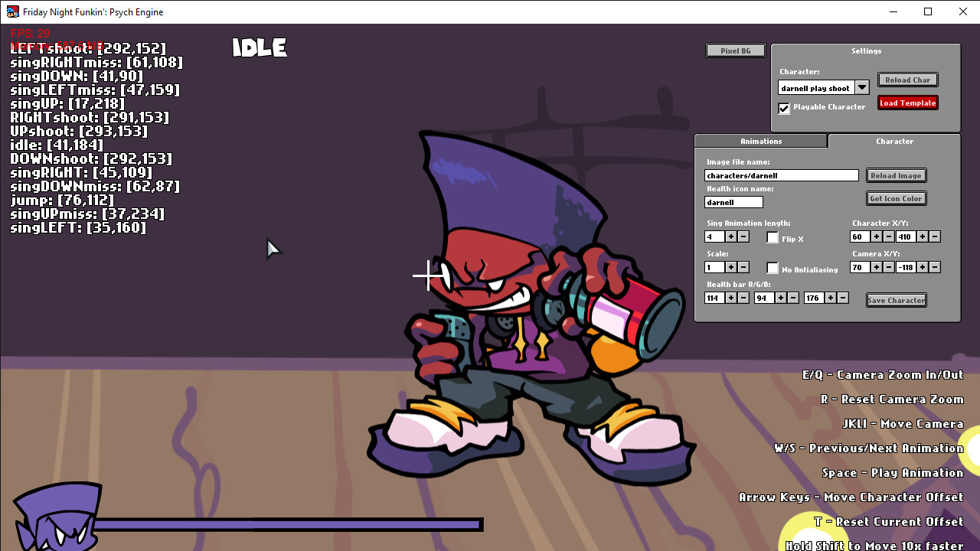Click the purple health bar
This screenshot has width=980, height=551.
(287, 525)
